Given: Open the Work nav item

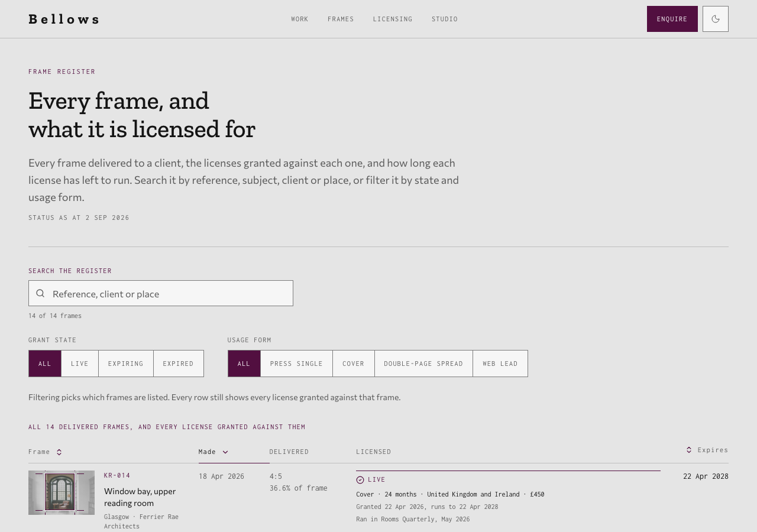Looking at the screenshot, I should (300, 19).
